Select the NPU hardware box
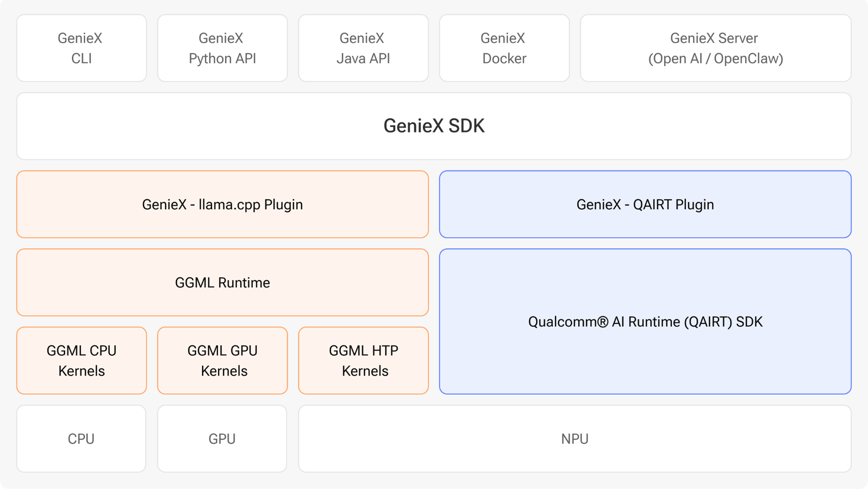 [575, 439]
